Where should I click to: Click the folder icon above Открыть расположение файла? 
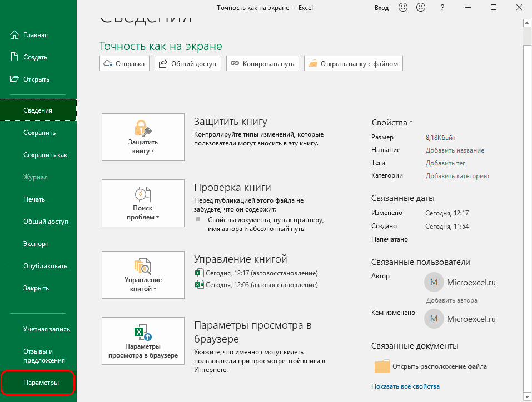(382, 366)
